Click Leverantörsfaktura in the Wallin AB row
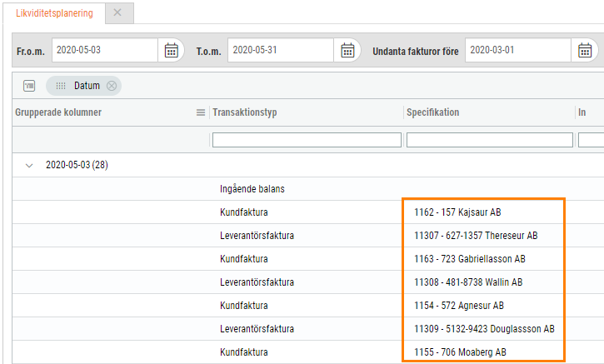The width and height of the screenshot is (604, 364). 257,282
